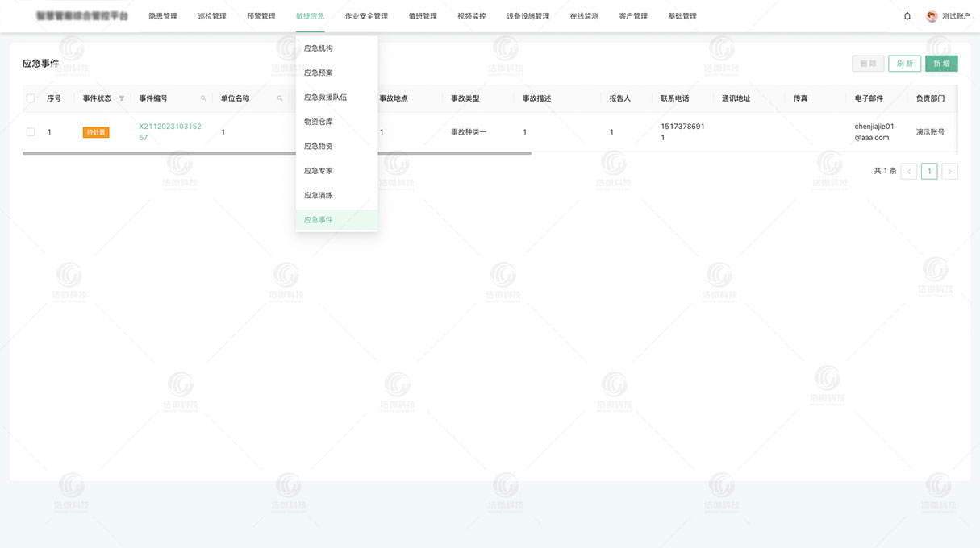Viewport: 980px width, 548px height.
Task: Click the green 新增 button
Action: pyautogui.click(x=941, y=64)
